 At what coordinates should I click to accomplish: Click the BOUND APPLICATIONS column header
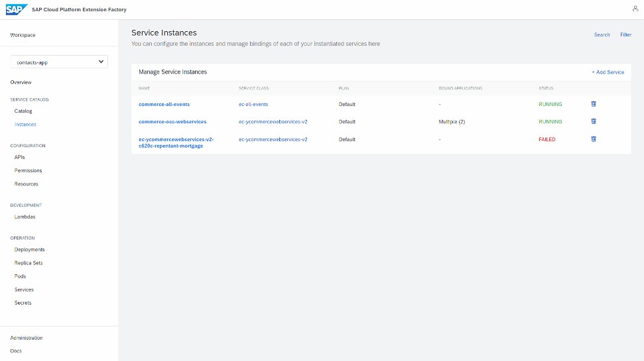(460, 88)
